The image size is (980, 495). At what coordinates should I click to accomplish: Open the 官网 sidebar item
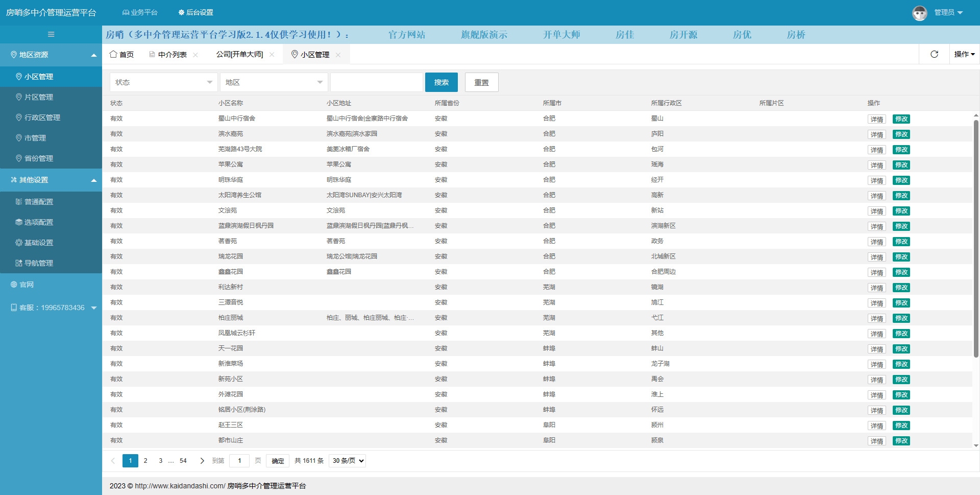(24, 284)
